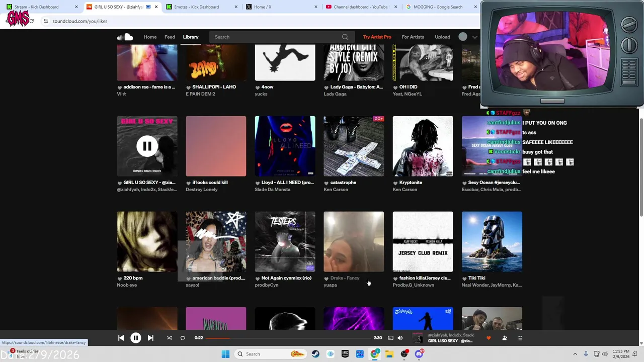644x362 pixels.
Task: Open File Explorer from the taskbar
Action: click(x=389, y=354)
